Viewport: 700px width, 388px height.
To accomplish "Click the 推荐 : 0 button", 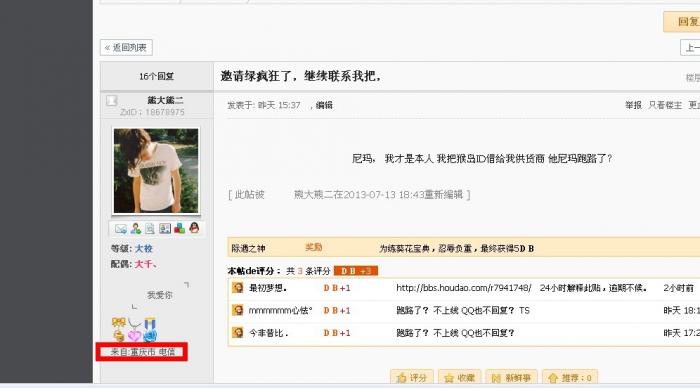I will point(570,377).
